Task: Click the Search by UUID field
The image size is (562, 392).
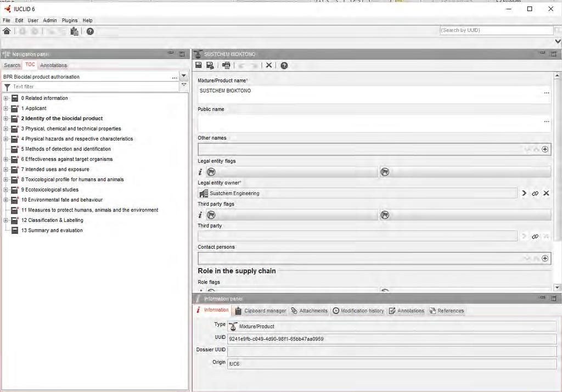Action: click(496, 31)
